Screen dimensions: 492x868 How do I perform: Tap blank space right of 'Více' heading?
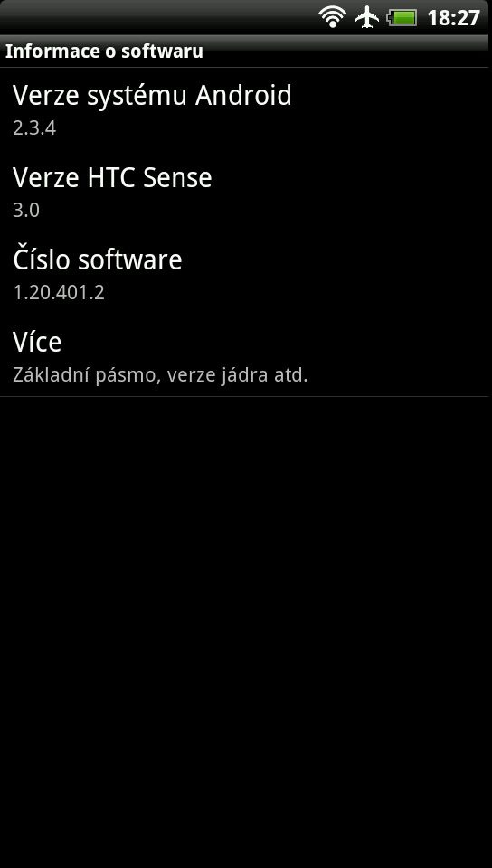point(277,342)
